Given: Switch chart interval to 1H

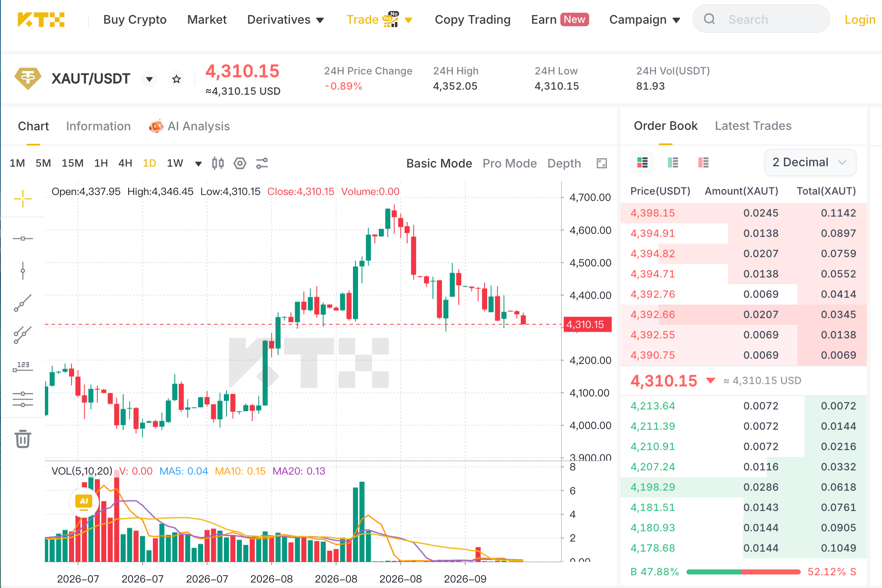Looking at the screenshot, I should click(x=101, y=163).
